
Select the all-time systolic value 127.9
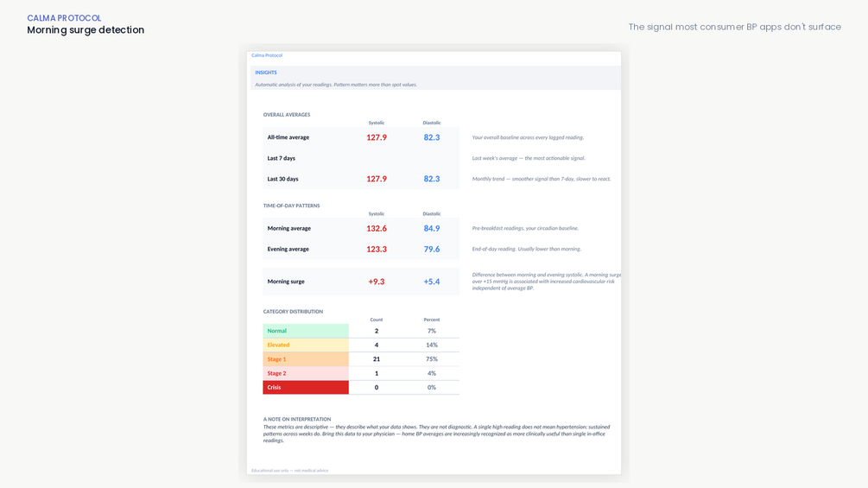[377, 137]
